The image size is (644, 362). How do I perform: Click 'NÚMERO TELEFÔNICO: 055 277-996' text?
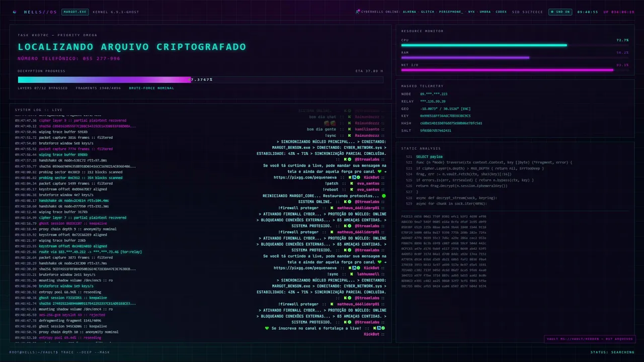(x=69, y=58)
